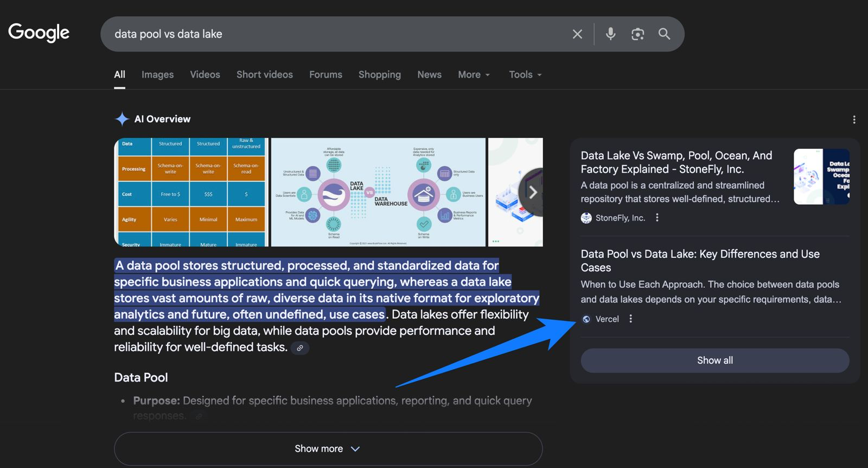Viewport: 868px width, 468px height.
Task: Go to Google homepage via logo
Action: click(x=39, y=33)
